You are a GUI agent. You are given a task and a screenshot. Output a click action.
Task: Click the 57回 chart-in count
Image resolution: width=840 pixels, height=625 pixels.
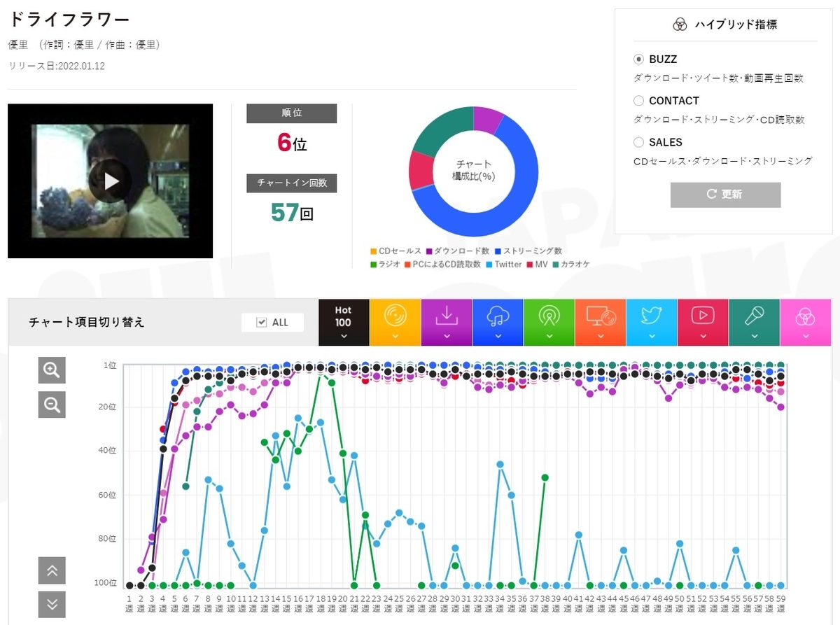coord(291,212)
